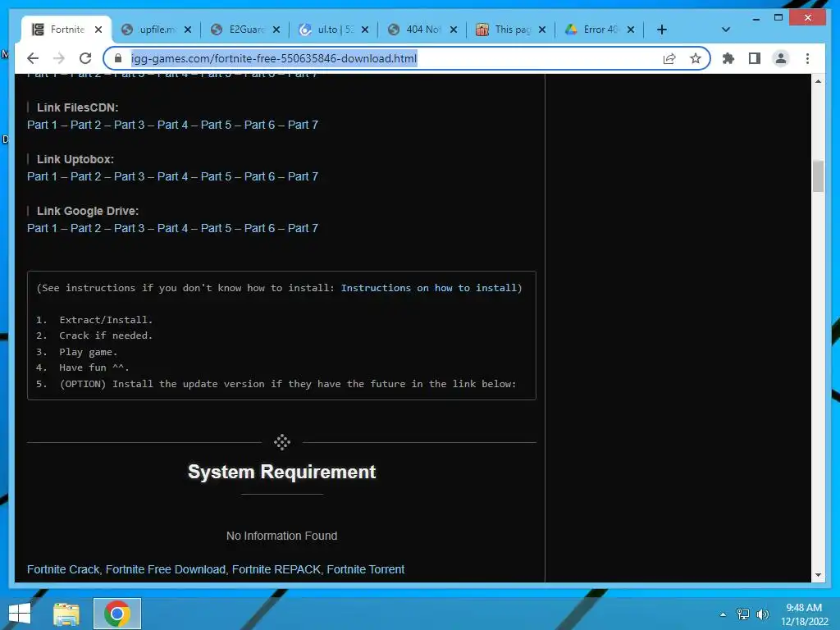Screen dimensions: 840x630
Task: Click the scrollbar up arrow
Action: pos(818,81)
